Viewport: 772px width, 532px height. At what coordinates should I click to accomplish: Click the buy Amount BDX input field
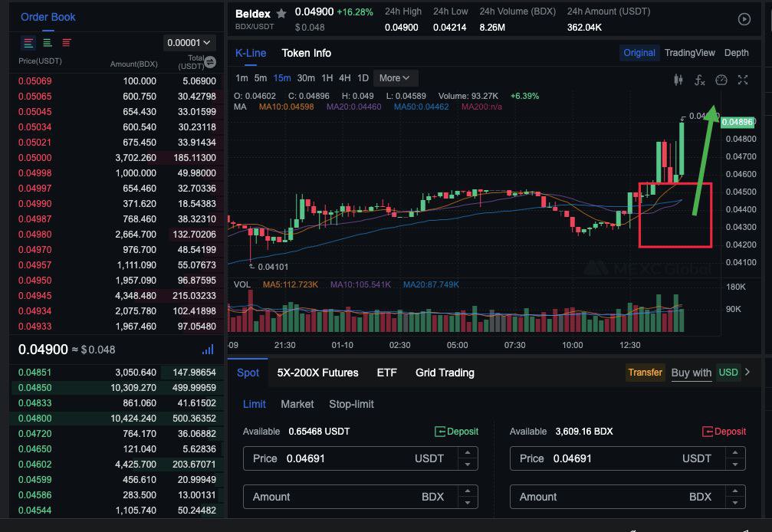coord(360,497)
